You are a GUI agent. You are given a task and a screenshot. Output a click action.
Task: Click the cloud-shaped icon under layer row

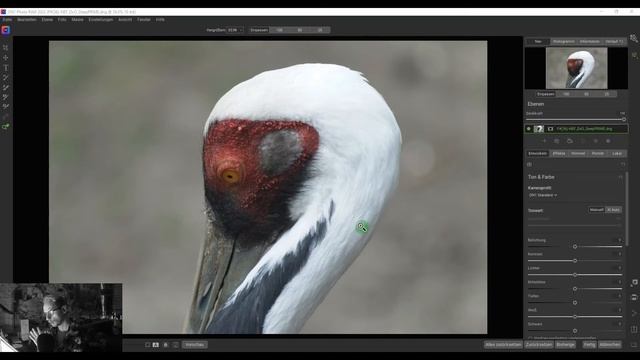pos(570,141)
